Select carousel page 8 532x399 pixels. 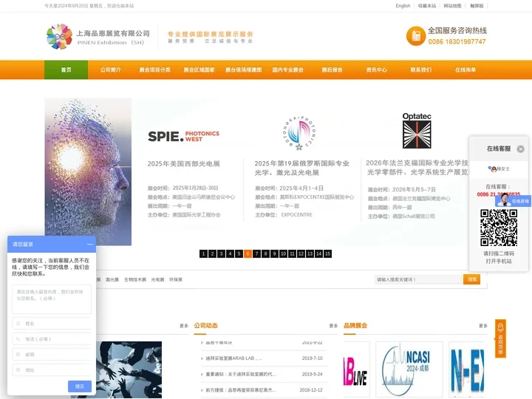tap(266, 253)
